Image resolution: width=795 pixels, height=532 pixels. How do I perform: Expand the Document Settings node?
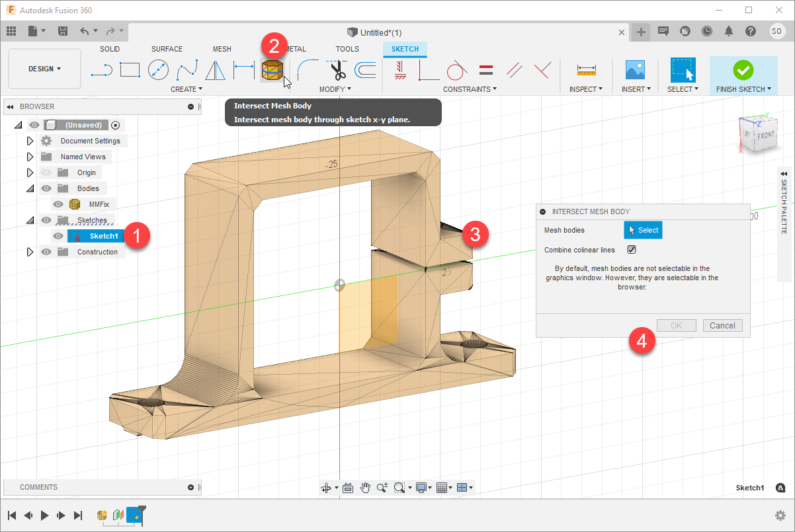[x=30, y=141]
